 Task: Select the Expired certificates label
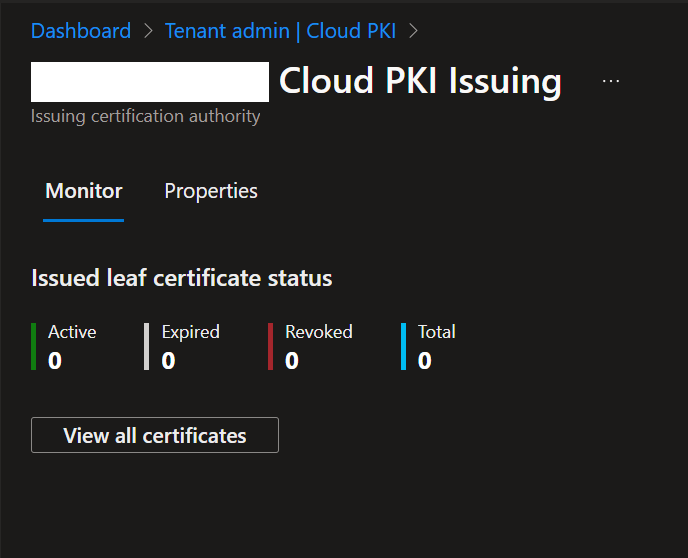(190, 332)
